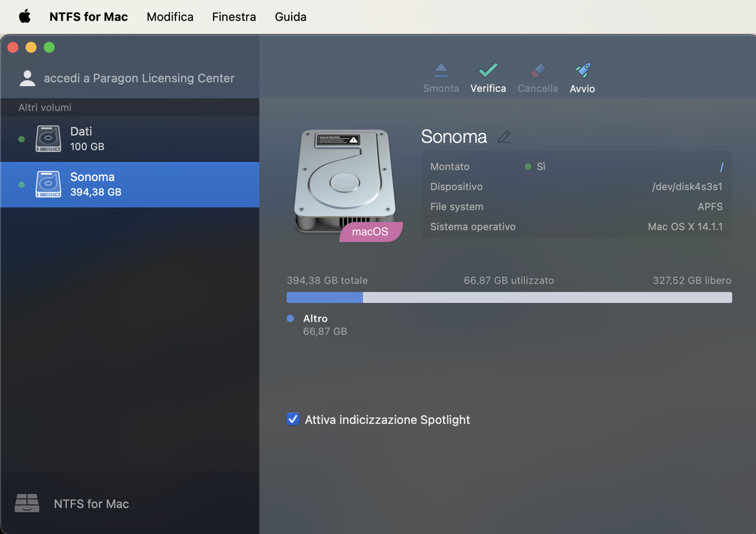Click the Smonta eject icon
This screenshot has height=534, width=756.
440,71
